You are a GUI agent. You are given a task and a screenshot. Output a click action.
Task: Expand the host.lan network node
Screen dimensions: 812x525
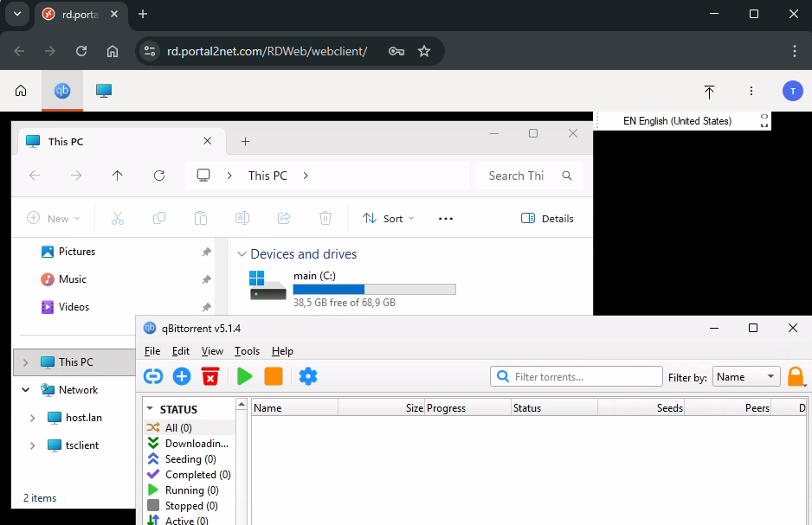tap(33, 418)
